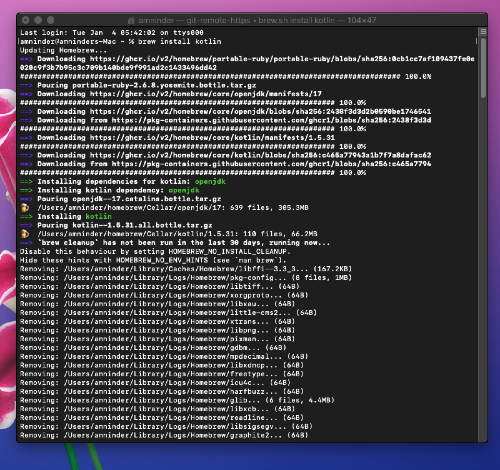Screen dimensions: 500x470
Task: Click the openjdk blobs sha256 download line
Action: click(225, 112)
